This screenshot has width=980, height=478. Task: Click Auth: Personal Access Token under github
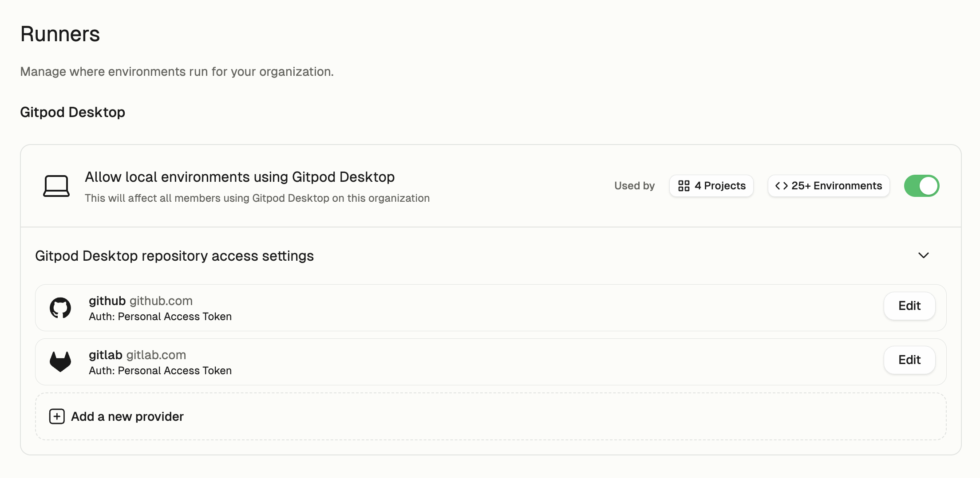point(160,317)
